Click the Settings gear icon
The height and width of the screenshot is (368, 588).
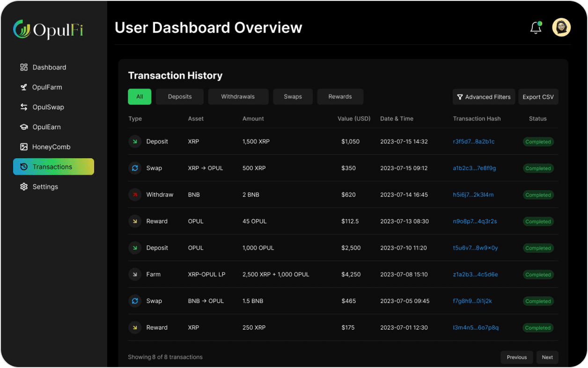[24, 187]
